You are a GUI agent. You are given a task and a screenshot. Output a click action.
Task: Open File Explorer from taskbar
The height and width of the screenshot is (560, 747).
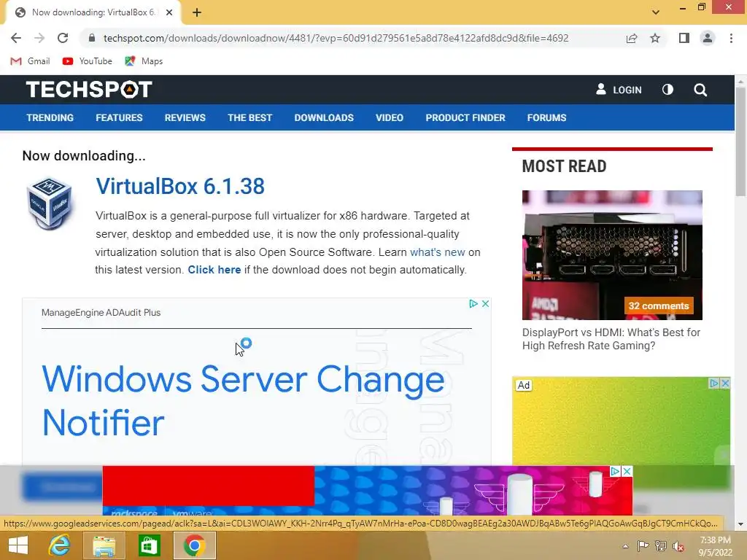[x=104, y=545]
